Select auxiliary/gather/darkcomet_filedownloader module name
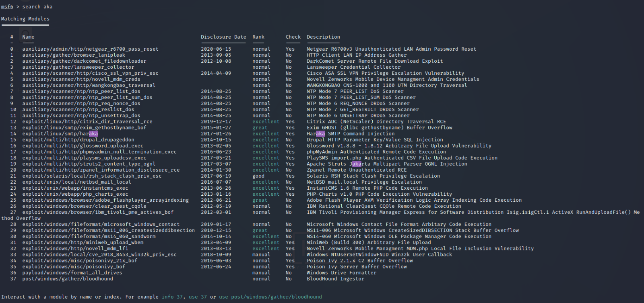The width and height of the screenshot is (644, 303). [x=84, y=61]
